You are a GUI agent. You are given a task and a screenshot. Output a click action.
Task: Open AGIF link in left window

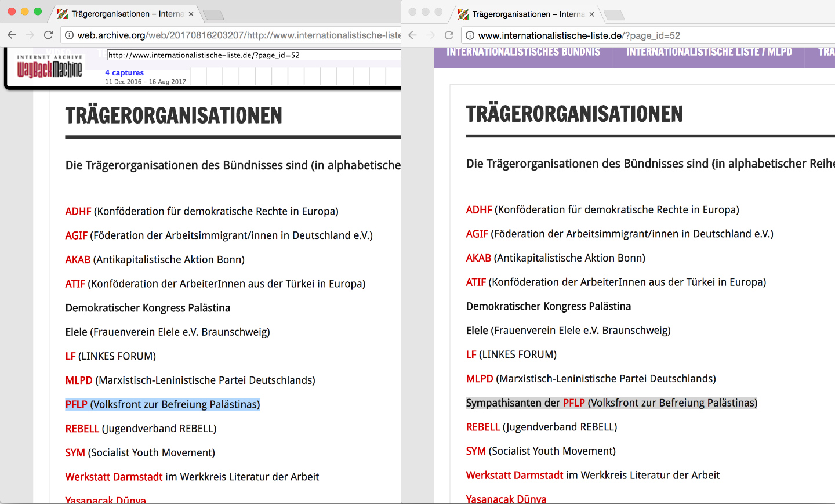click(x=77, y=235)
